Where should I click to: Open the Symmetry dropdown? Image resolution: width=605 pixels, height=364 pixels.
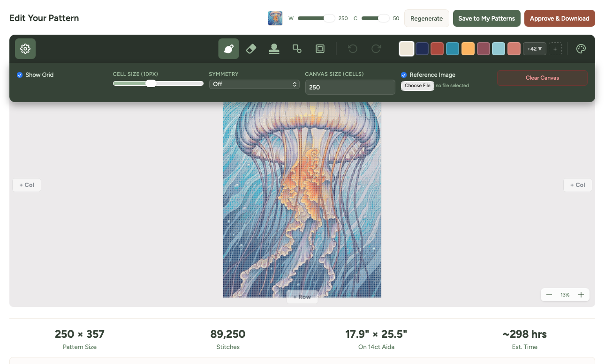pos(254,84)
